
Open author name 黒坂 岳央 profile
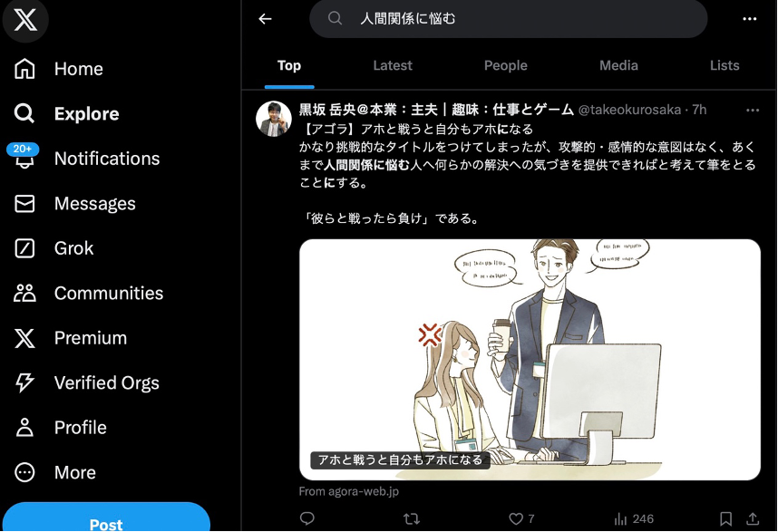click(x=436, y=110)
